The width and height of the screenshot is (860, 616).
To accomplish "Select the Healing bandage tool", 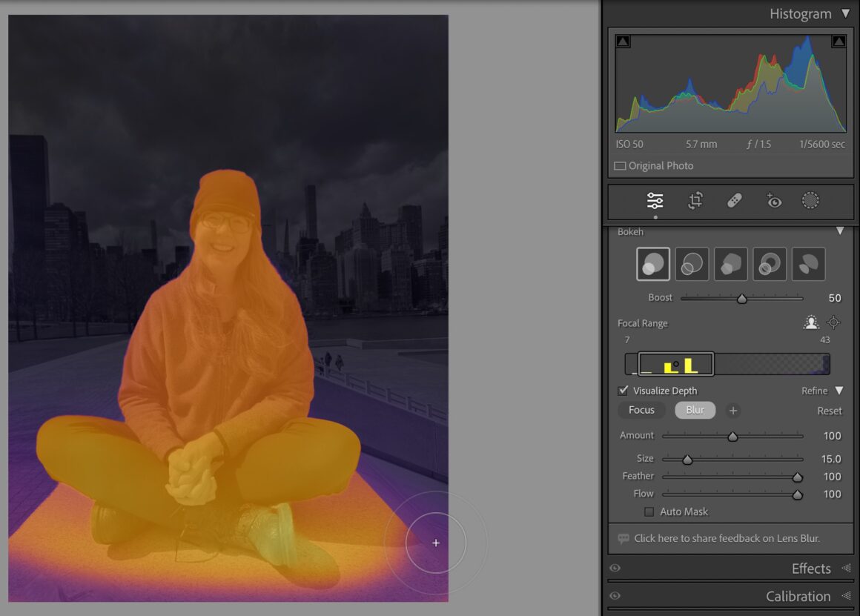I will pos(734,201).
